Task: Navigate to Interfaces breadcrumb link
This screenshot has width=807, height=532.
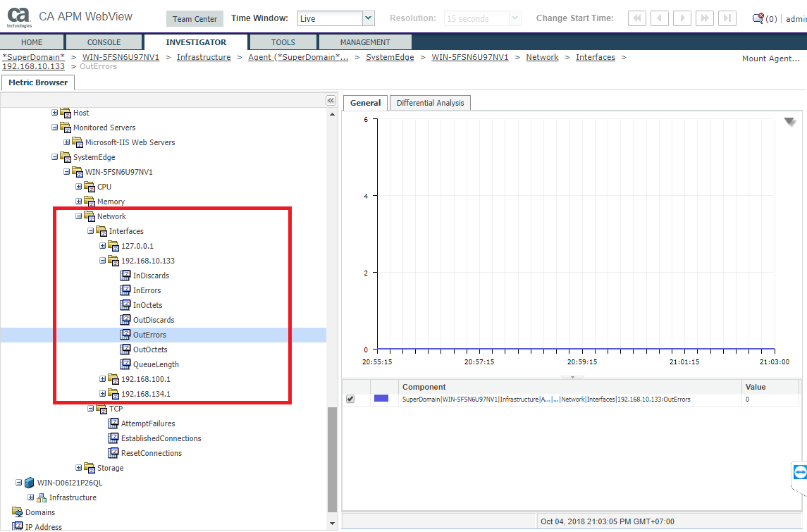Action: [x=596, y=57]
